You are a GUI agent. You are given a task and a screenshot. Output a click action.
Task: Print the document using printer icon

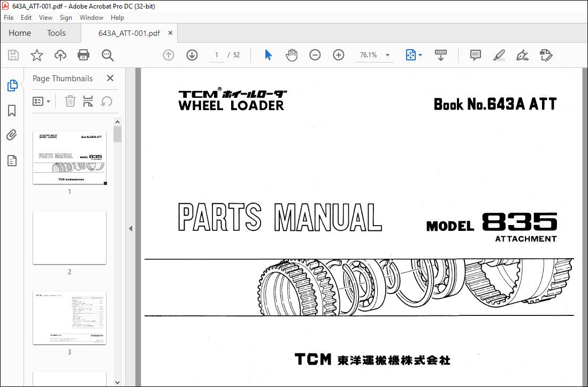[x=83, y=55]
